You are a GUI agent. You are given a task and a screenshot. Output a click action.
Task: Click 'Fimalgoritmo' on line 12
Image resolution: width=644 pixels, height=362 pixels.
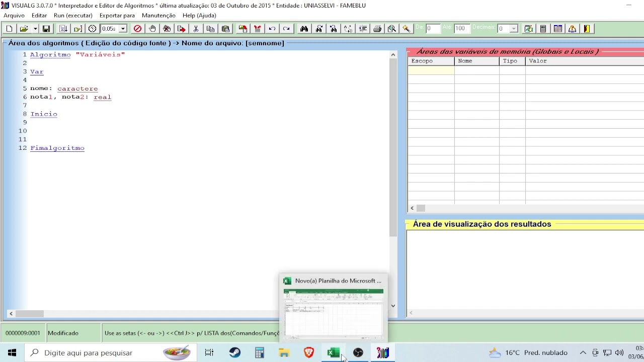[x=57, y=148]
